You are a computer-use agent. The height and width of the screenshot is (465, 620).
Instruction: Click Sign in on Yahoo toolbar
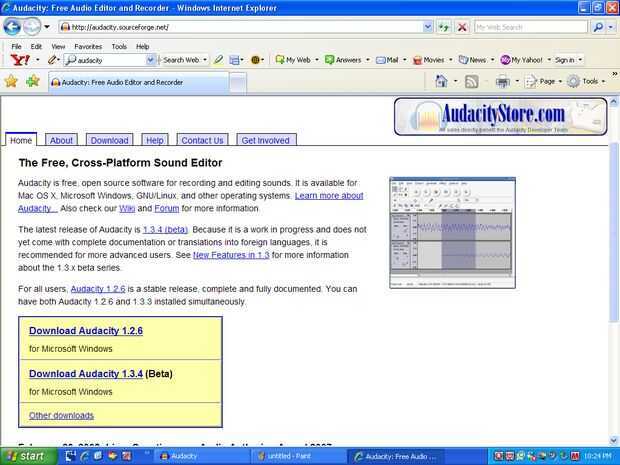tap(564, 60)
